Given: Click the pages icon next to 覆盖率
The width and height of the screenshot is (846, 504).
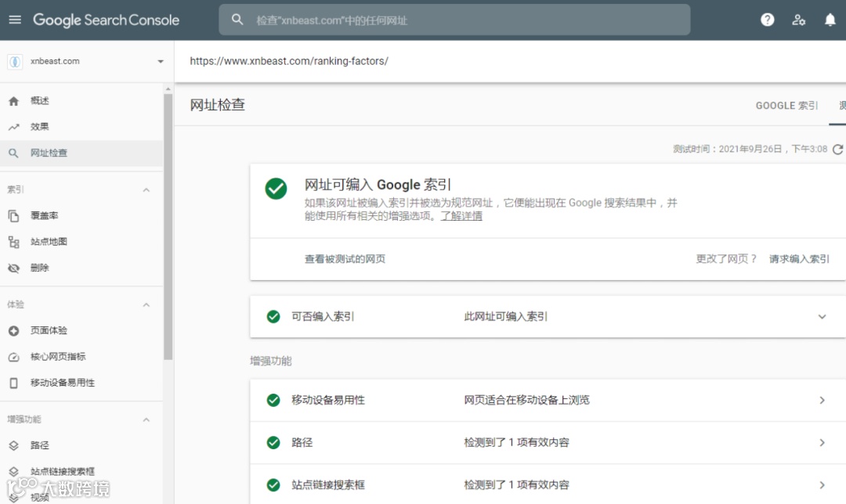Looking at the screenshot, I should click(13, 216).
